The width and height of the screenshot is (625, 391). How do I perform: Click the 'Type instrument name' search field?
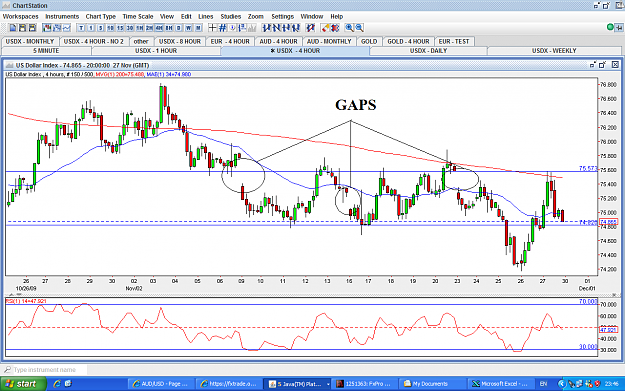pos(45,370)
